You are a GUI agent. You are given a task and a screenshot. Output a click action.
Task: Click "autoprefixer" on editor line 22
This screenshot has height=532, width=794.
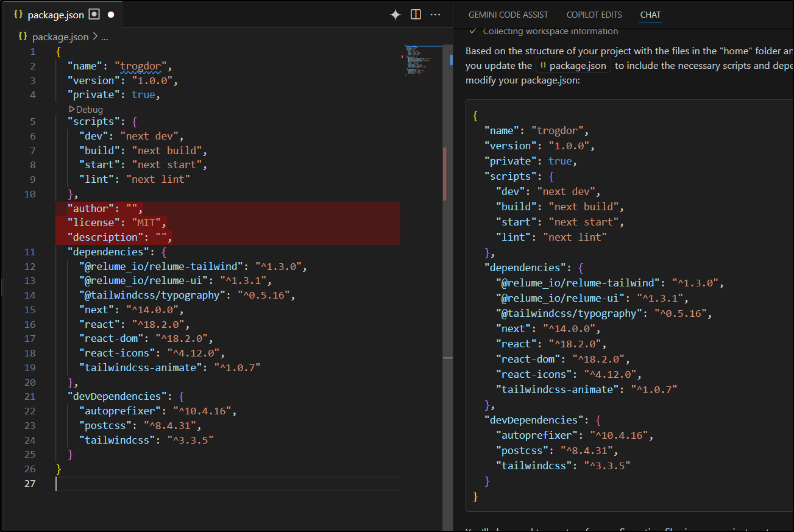tap(121, 411)
